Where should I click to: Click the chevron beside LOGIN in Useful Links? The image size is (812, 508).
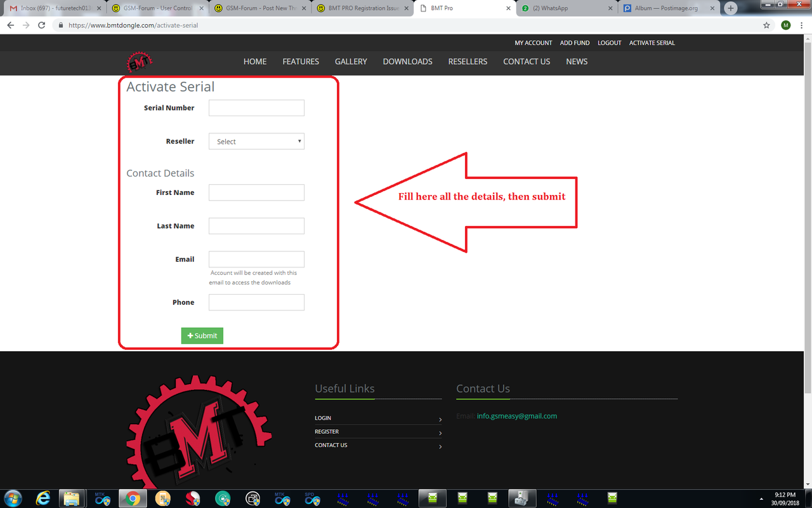[440, 419]
